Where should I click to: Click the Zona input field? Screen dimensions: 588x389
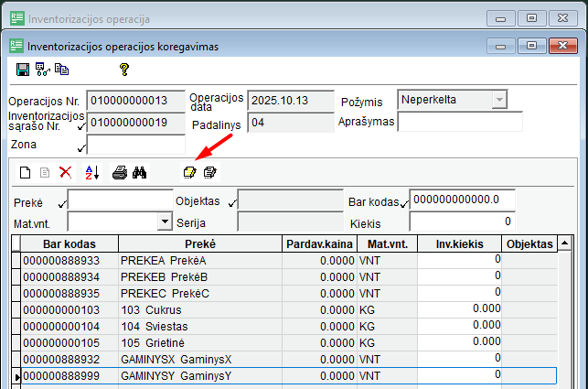135,145
